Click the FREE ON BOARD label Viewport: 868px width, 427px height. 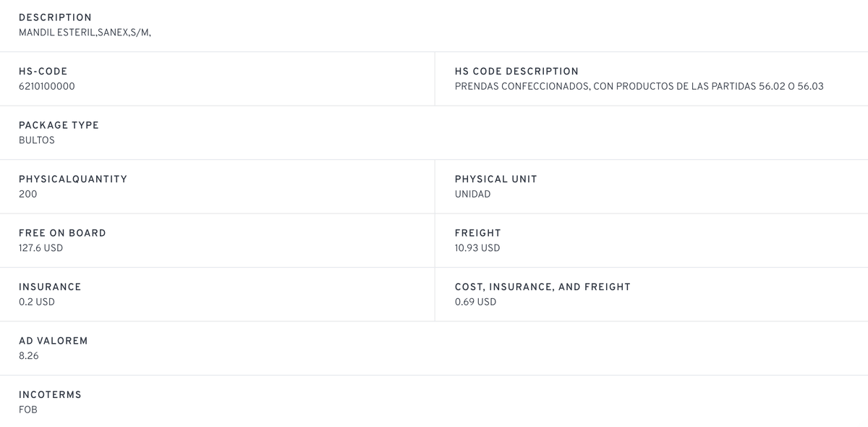[62, 233]
